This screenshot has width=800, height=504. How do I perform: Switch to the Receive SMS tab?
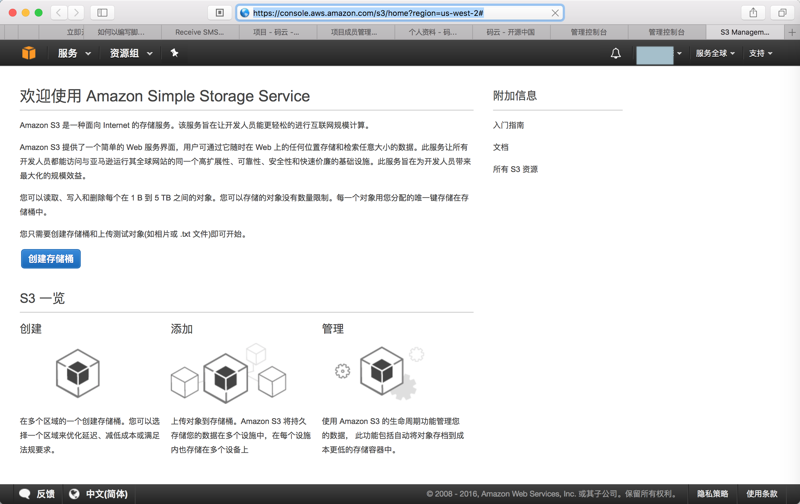(199, 32)
